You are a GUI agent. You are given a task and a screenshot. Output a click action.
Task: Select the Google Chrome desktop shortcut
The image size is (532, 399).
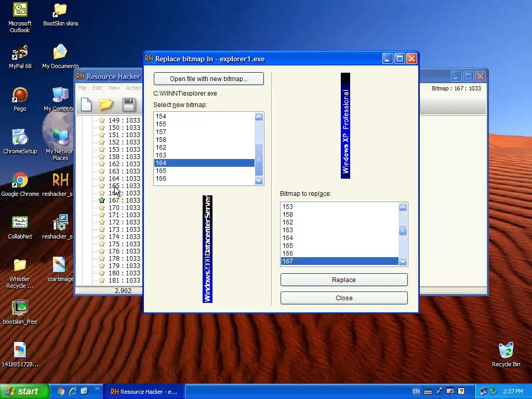tap(20, 184)
